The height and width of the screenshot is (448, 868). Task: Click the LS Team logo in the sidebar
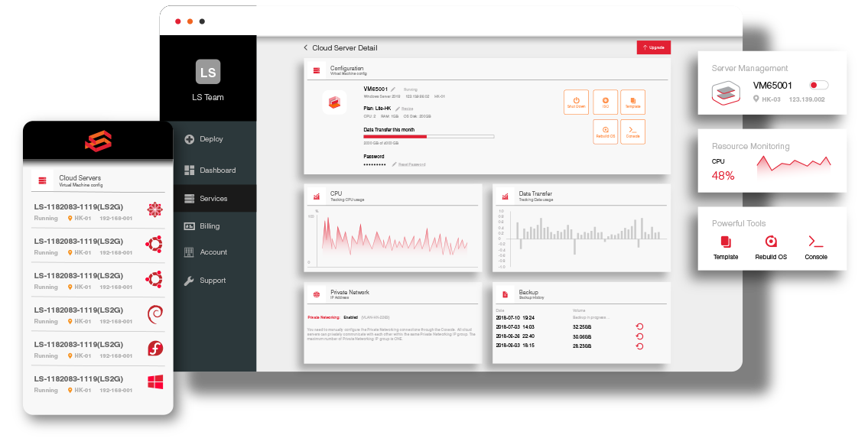coord(208,71)
